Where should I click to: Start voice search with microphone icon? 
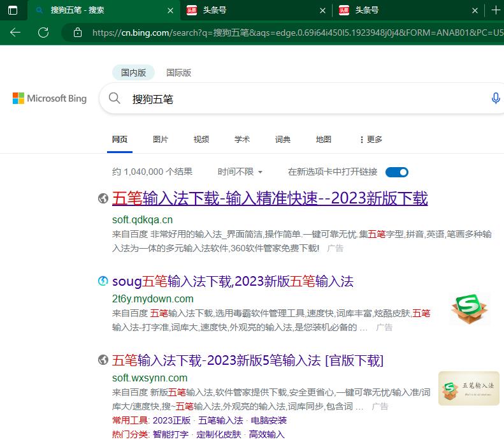496,98
